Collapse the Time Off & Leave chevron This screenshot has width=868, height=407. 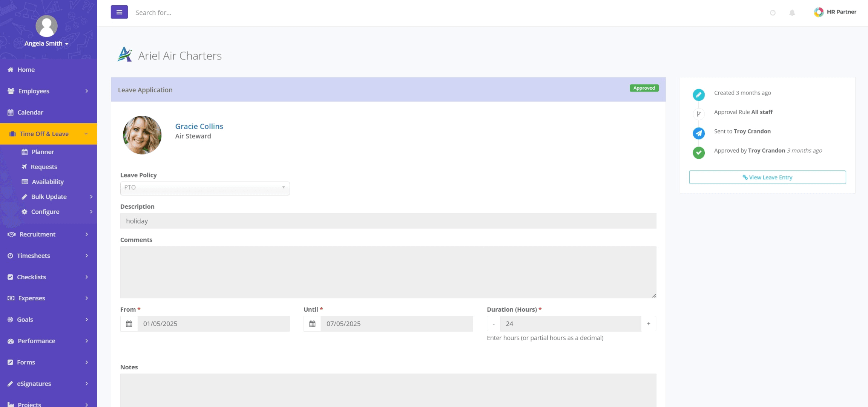pyautogui.click(x=86, y=134)
